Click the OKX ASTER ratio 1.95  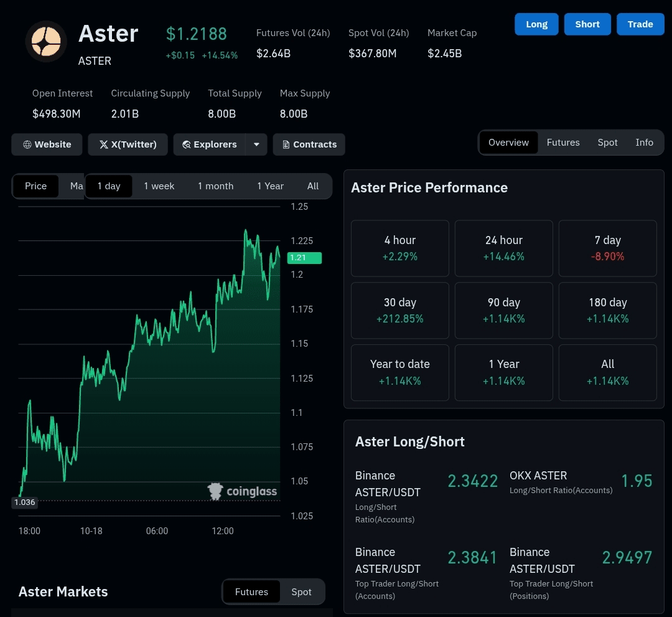point(637,481)
